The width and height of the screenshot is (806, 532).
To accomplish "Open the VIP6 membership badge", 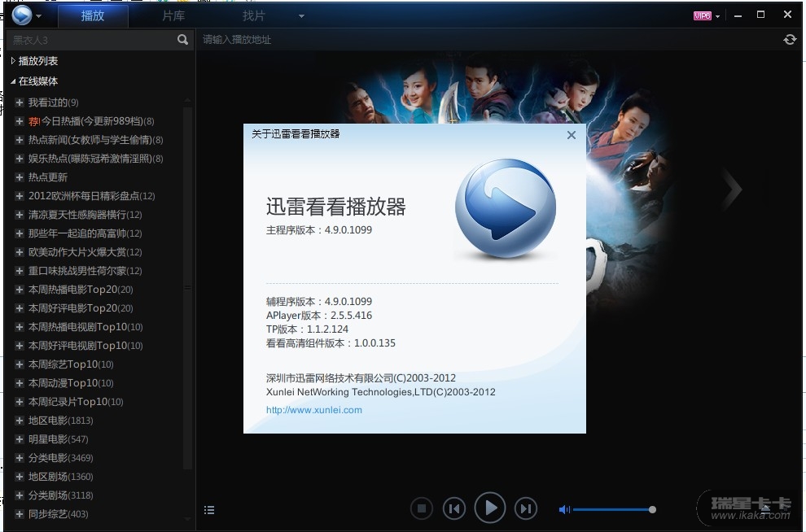I will [702, 16].
